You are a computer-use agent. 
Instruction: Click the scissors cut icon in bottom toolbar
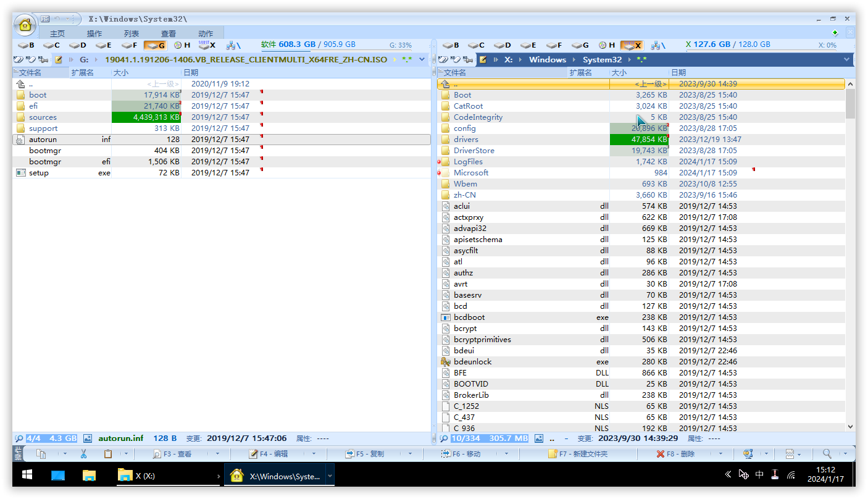[x=83, y=454]
